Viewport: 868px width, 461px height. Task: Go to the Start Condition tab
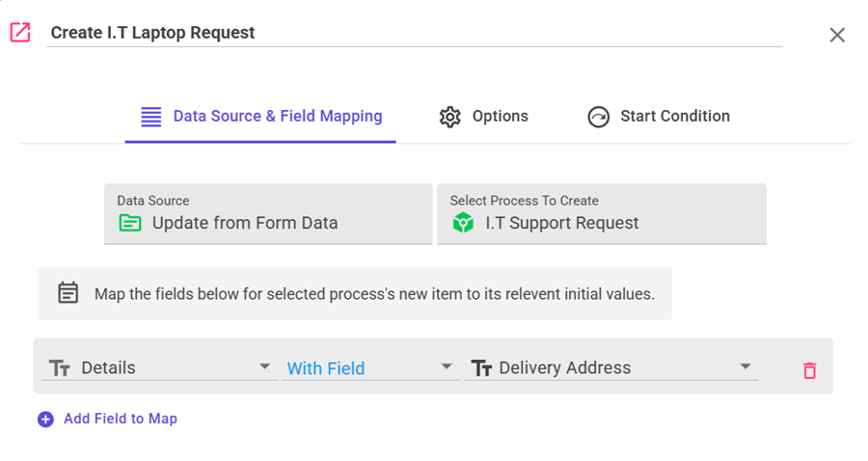coord(674,117)
